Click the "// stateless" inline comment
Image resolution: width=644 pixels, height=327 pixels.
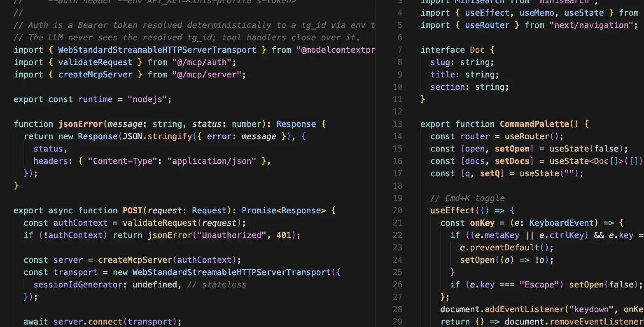point(217,285)
